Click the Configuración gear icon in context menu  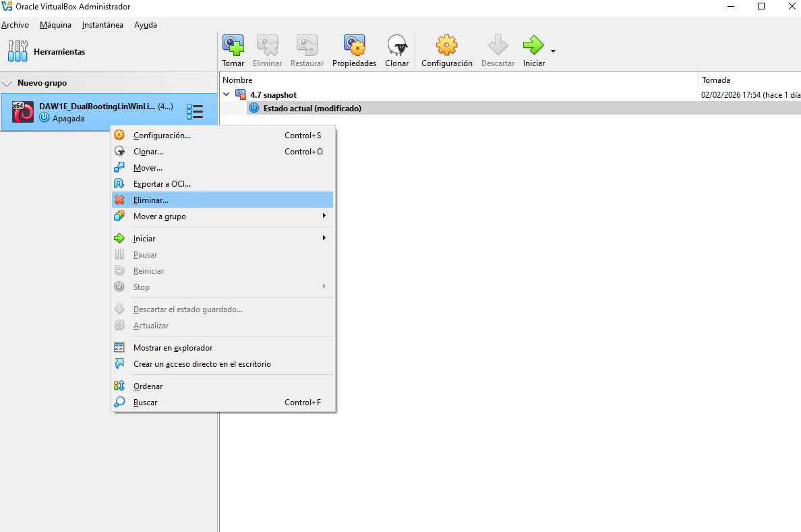pyautogui.click(x=119, y=135)
